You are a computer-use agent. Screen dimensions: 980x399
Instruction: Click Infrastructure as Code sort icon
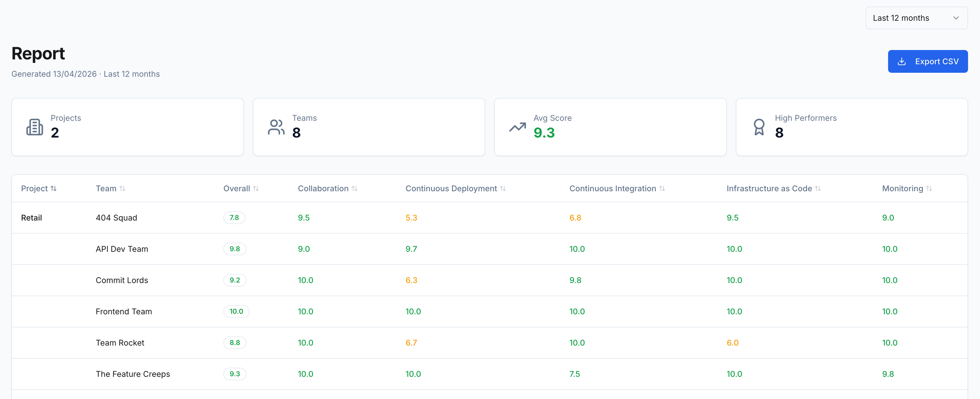(x=818, y=188)
